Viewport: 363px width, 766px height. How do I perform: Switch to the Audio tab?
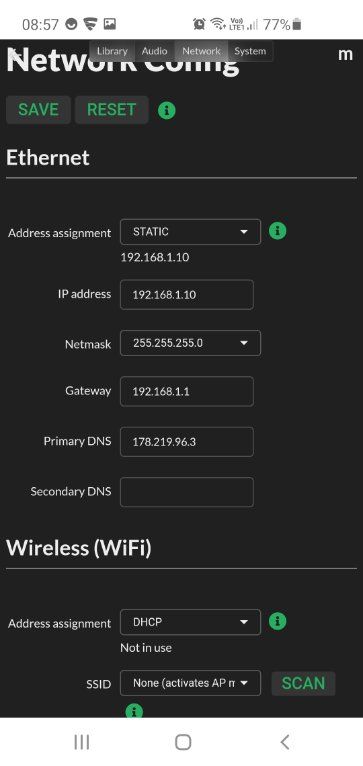154,51
